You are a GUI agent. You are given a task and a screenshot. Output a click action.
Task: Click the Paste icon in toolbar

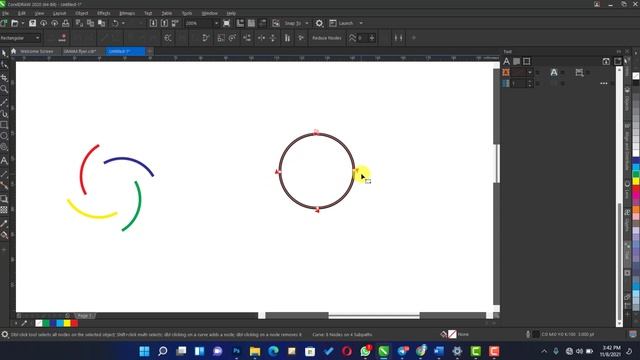click(101, 23)
